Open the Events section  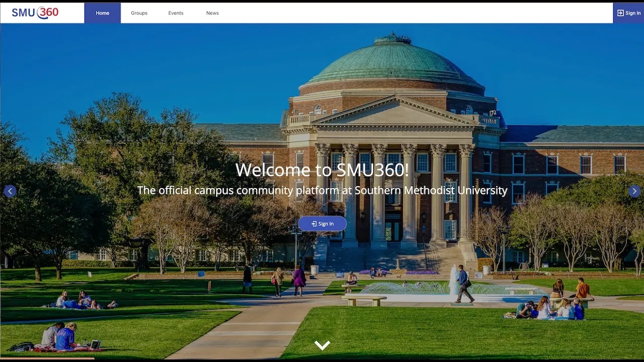176,13
